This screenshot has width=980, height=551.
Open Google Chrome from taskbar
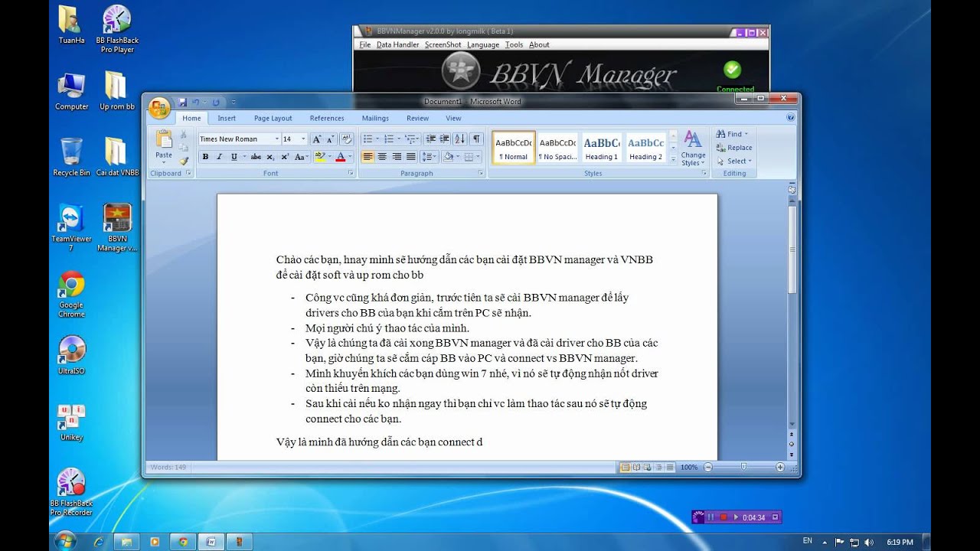183,541
